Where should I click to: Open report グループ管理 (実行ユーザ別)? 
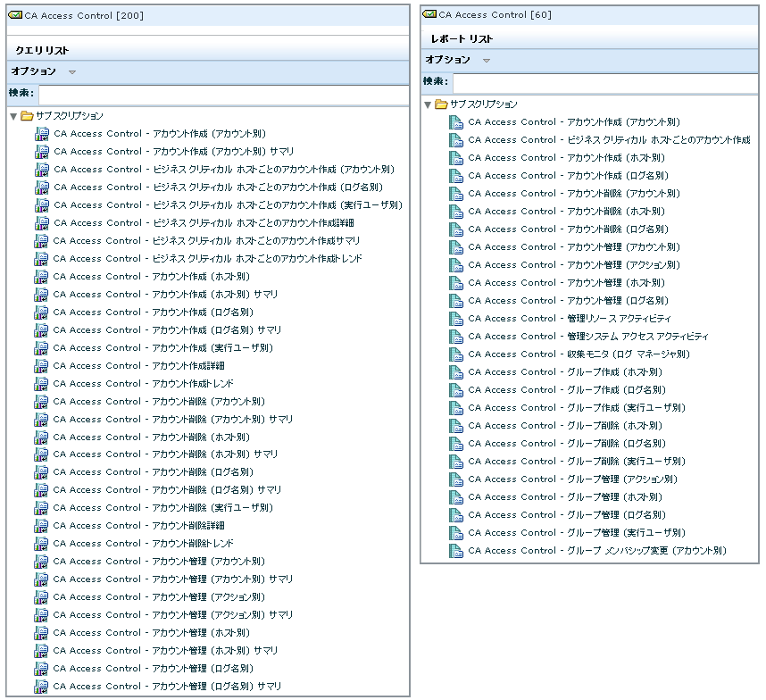[578, 532]
